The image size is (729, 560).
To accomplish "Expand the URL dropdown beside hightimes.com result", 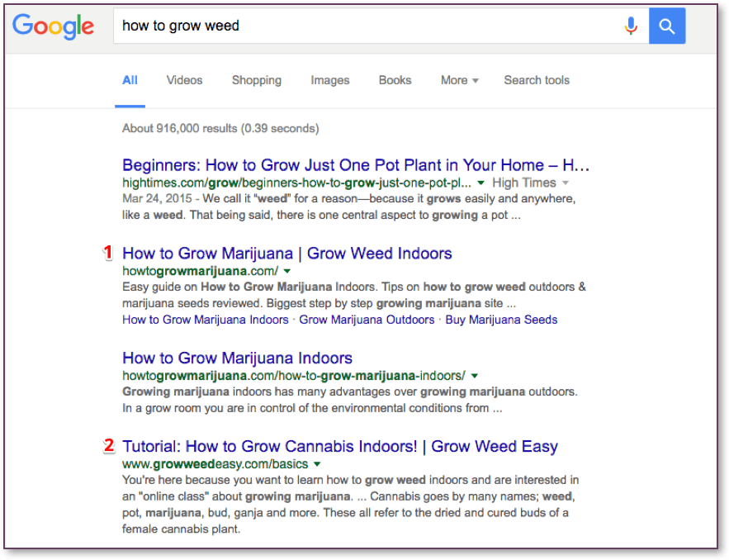I will 482,183.
